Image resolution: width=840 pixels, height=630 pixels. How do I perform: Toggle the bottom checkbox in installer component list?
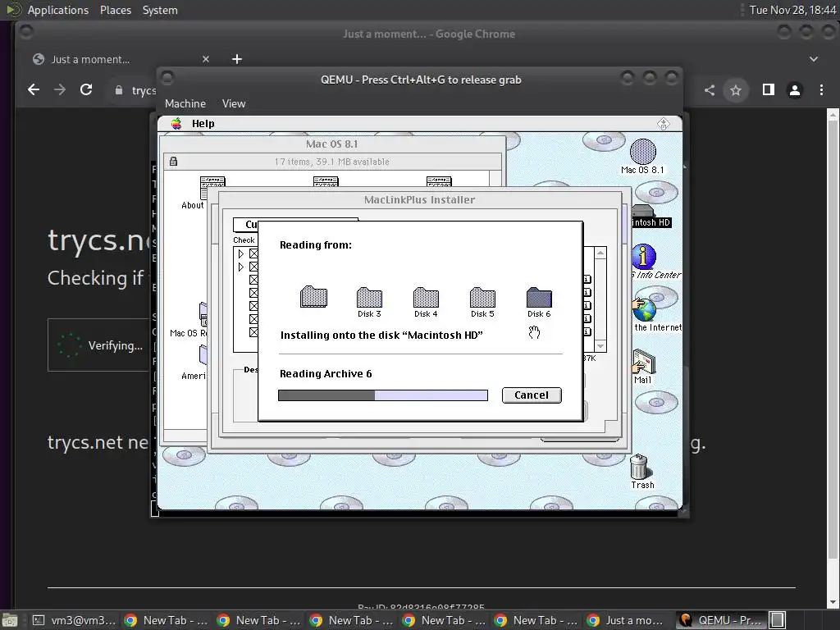(254, 332)
